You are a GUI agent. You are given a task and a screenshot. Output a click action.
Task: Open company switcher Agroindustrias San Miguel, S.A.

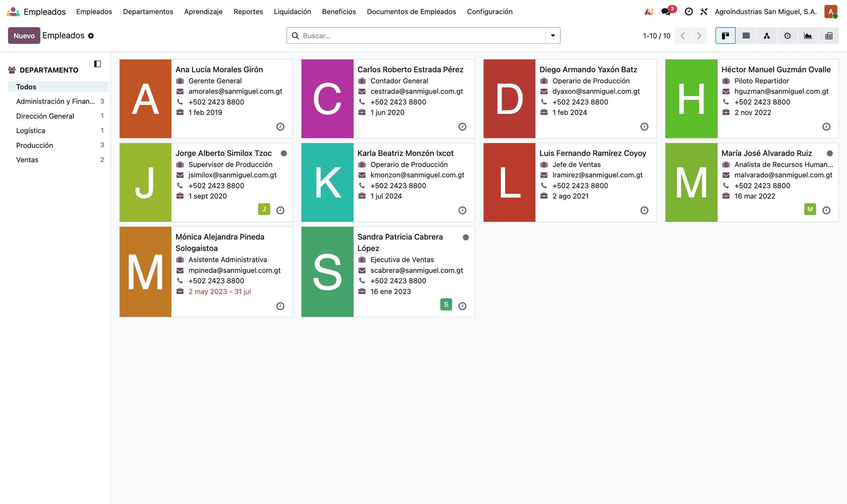[x=766, y=11]
